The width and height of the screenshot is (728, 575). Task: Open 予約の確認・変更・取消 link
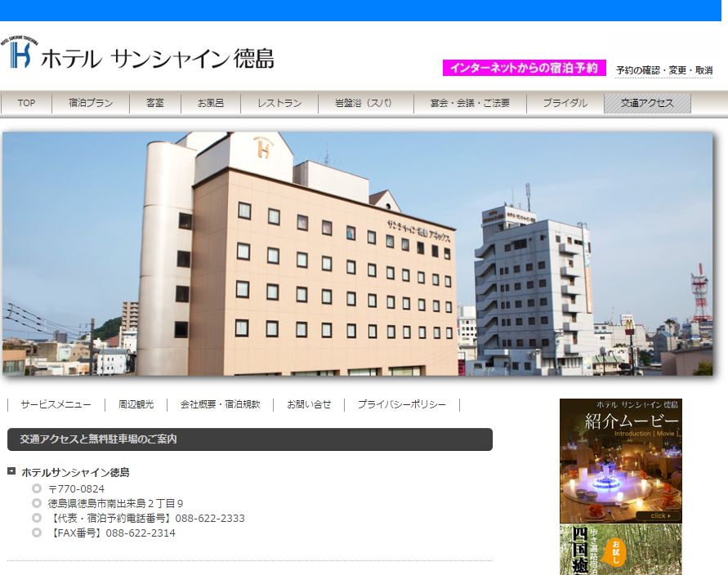coord(663,71)
